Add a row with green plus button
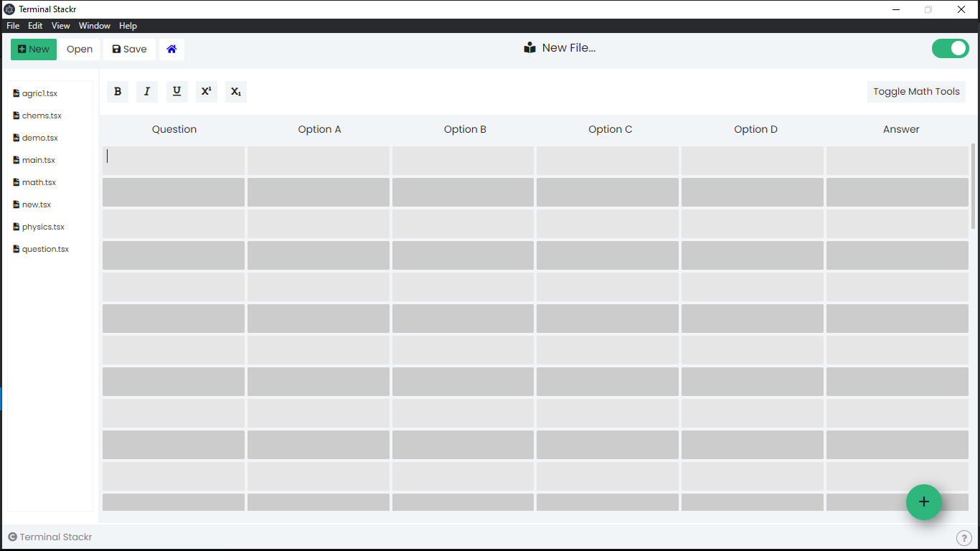 point(924,502)
